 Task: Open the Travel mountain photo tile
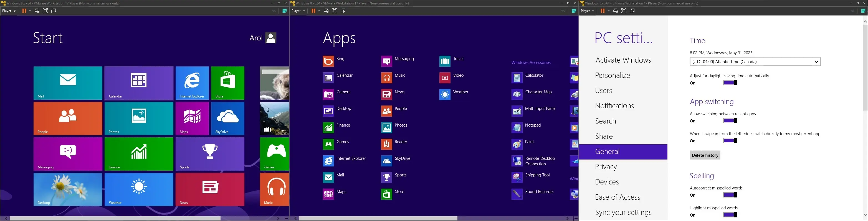pos(274,119)
